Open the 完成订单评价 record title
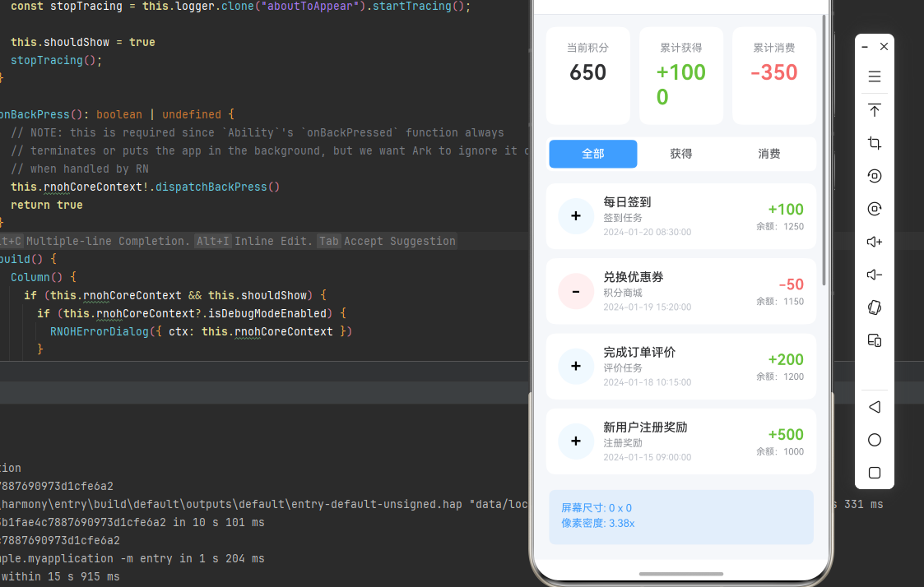 [x=638, y=352]
